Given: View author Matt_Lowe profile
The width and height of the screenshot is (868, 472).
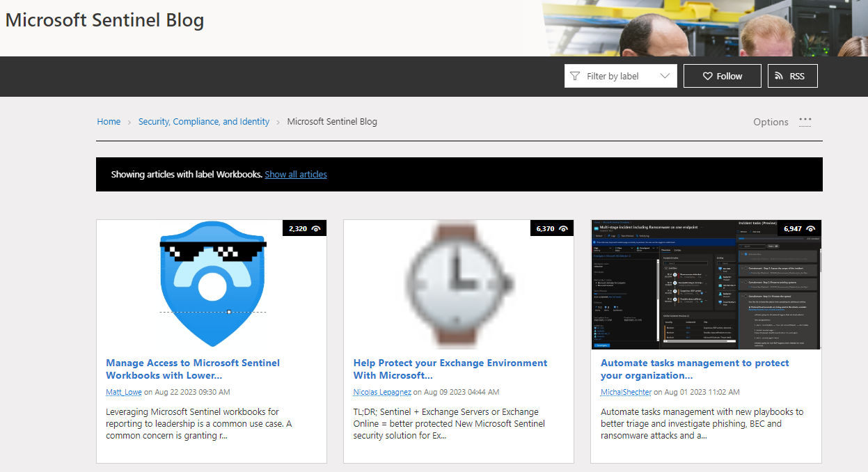Looking at the screenshot, I should pyautogui.click(x=124, y=392).
